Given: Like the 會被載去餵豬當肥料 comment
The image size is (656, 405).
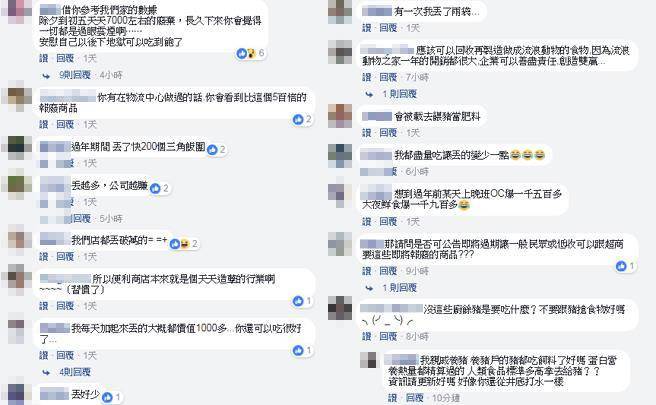Looking at the screenshot, I should pyautogui.click(x=367, y=133).
